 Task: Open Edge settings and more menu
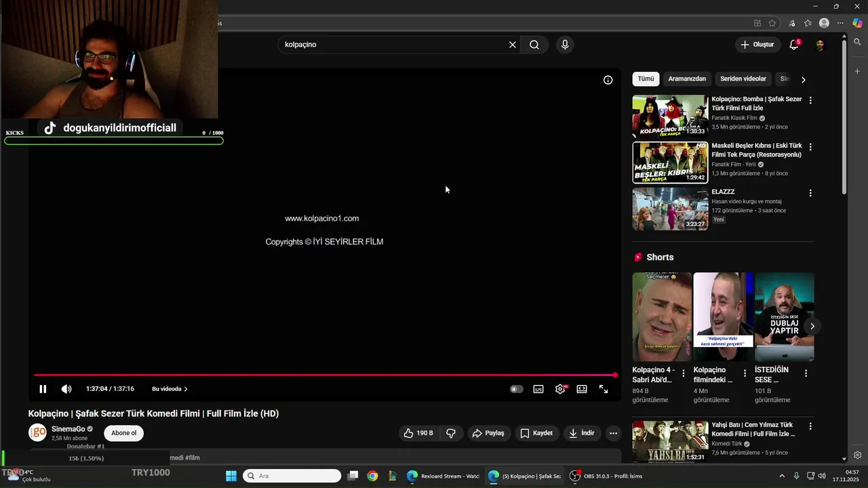[840, 23]
